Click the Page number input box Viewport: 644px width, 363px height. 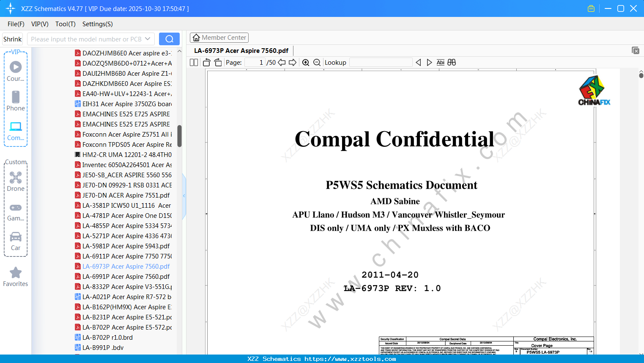[x=255, y=63]
